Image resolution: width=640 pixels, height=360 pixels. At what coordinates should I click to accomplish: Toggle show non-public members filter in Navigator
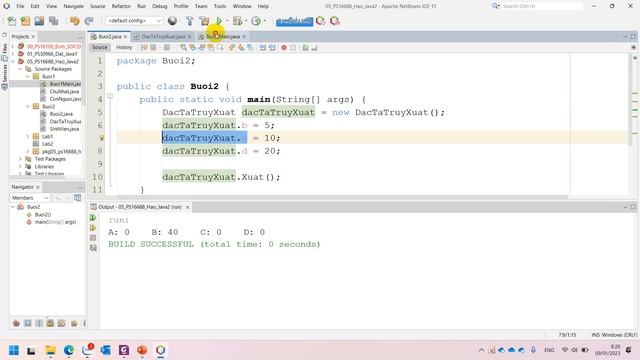pos(50,323)
